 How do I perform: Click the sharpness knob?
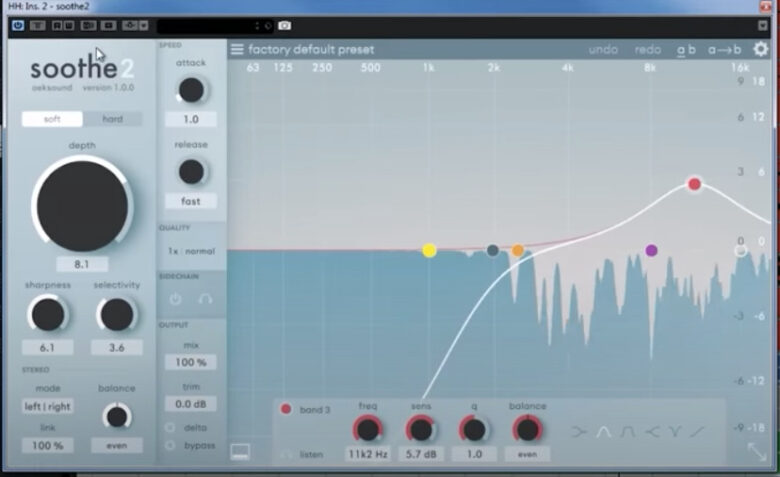click(x=48, y=315)
